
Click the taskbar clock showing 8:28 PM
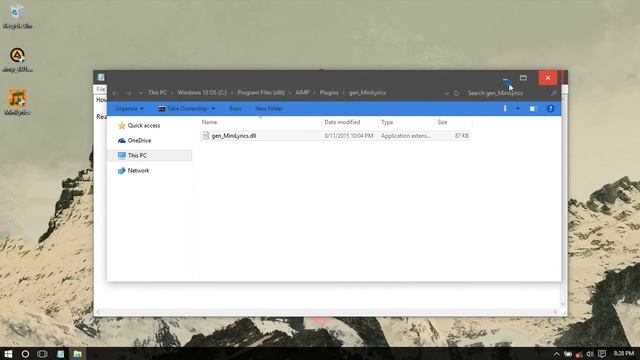tap(624, 353)
